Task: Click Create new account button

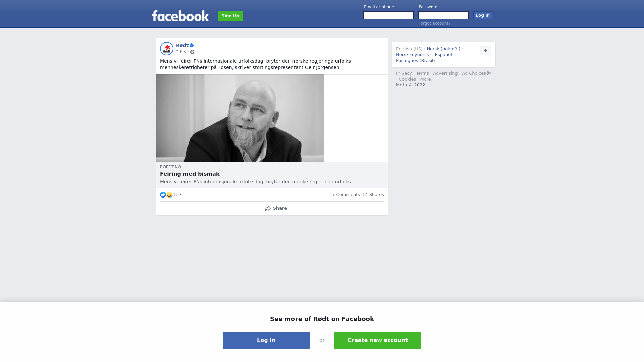Action: tap(378, 340)
